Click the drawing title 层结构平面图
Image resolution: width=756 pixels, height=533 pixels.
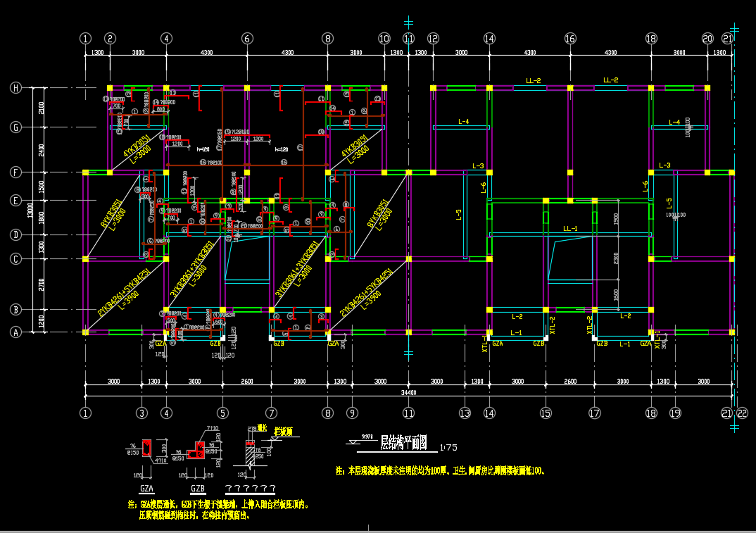(403, 442)
